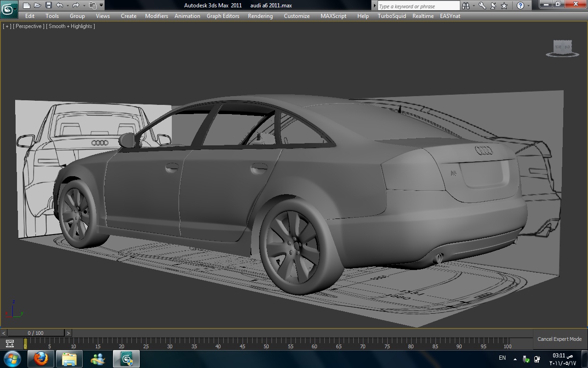Open the Group menu

(x=77, y=16)
